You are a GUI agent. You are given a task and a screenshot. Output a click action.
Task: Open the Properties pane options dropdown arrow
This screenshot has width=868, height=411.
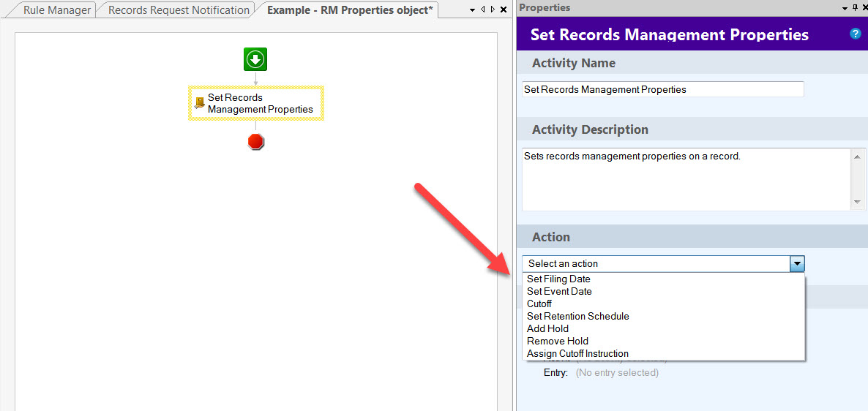click(x=844, y=8)
